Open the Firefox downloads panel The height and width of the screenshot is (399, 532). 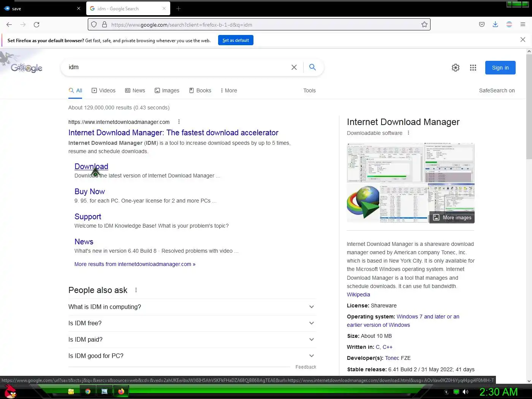point(495,25)
